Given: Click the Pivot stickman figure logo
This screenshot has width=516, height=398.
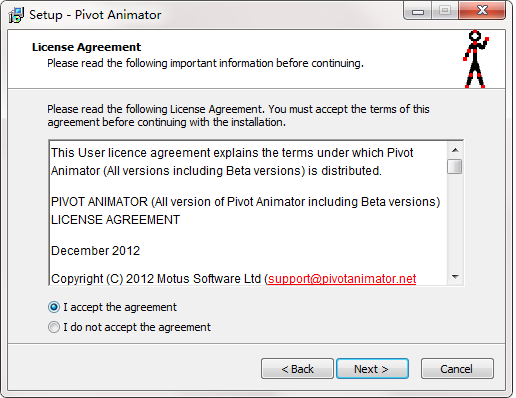Looking at the screenshot, I should tap(476, 59).
